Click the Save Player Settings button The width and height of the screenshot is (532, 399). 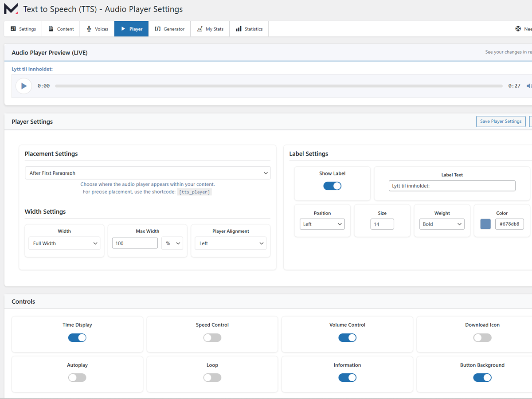pyautogui.click(x=501, y=121)
